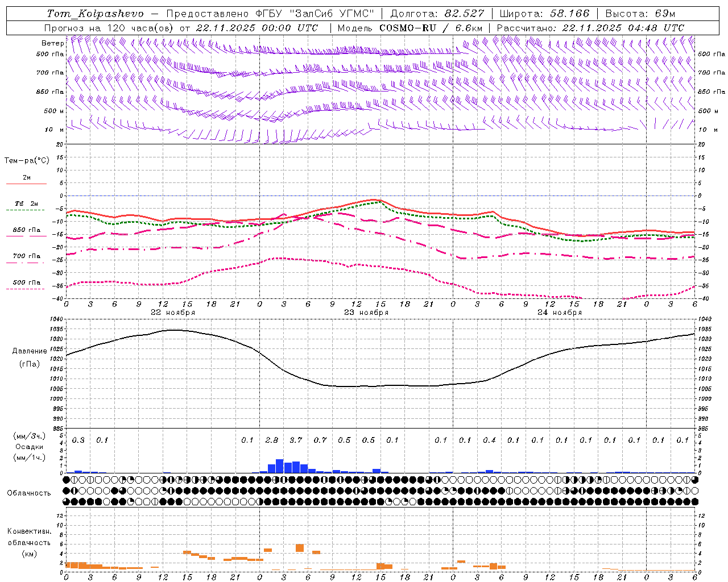Click the 'Долгота: 82.527' longitude value
This screenshot has width=728, height=582.
[x=437, y=14]
